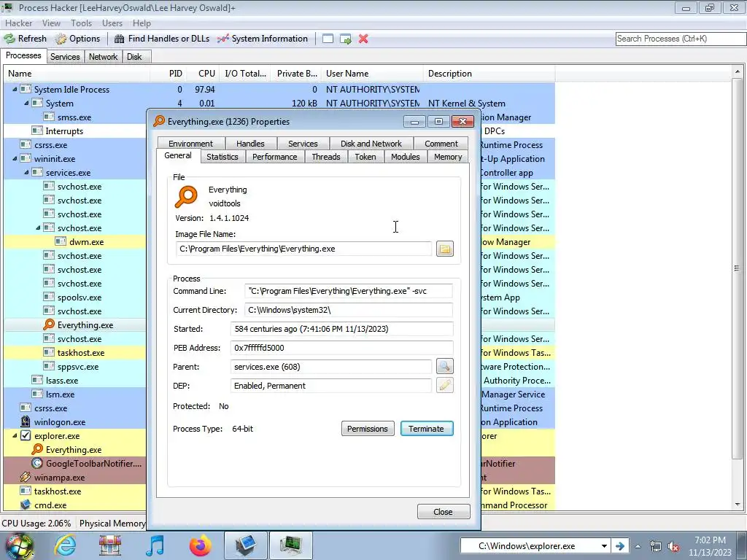Open the Users menu
This screenshot has width=747, height=560.
[112, 23]
